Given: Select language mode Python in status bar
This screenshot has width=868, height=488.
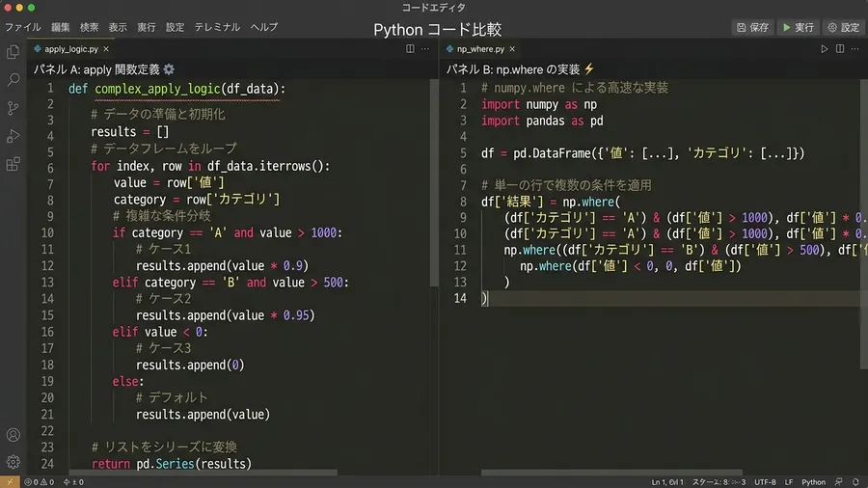Looking at the screenshot, I should pos(813,482).
